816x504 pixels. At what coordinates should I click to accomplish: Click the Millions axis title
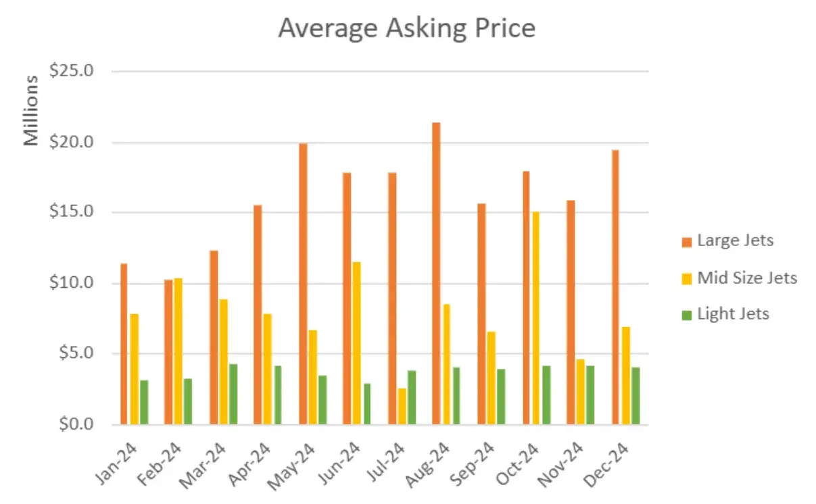[x=31, y=110]
